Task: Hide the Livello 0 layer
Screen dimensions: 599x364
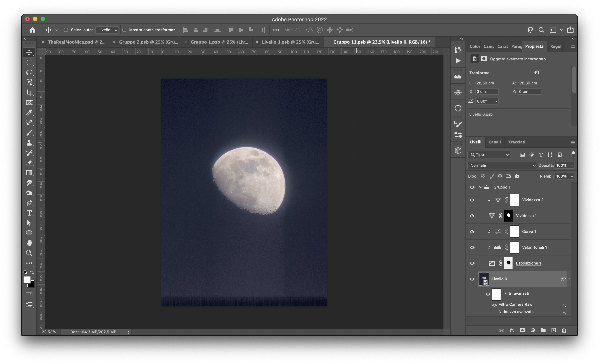Action: [x=472, y=279]
